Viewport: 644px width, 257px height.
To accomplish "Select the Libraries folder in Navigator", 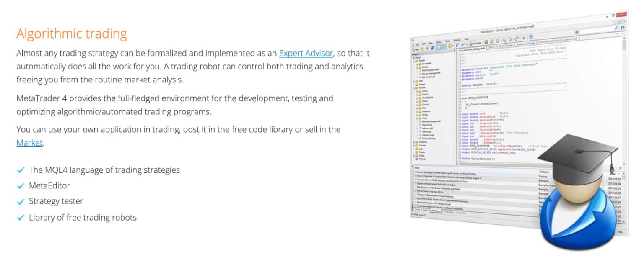I will pos(420,146).
